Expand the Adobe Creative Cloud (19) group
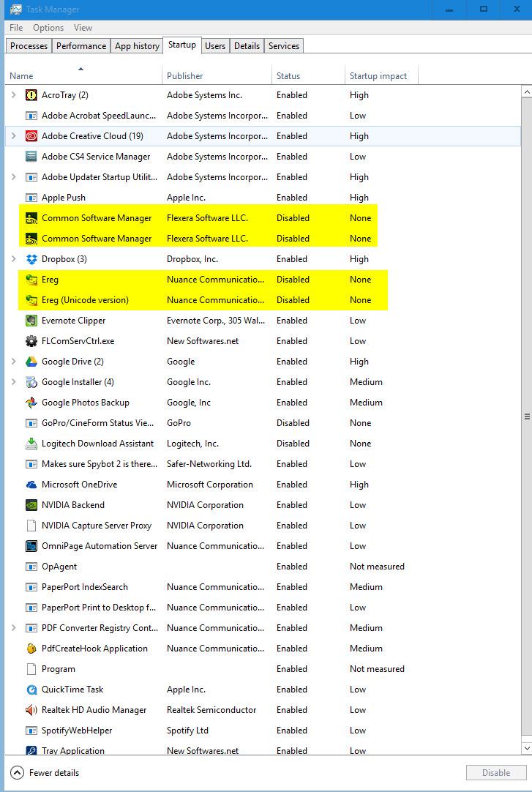Screen dimensions: 532x792 point(14,136)
